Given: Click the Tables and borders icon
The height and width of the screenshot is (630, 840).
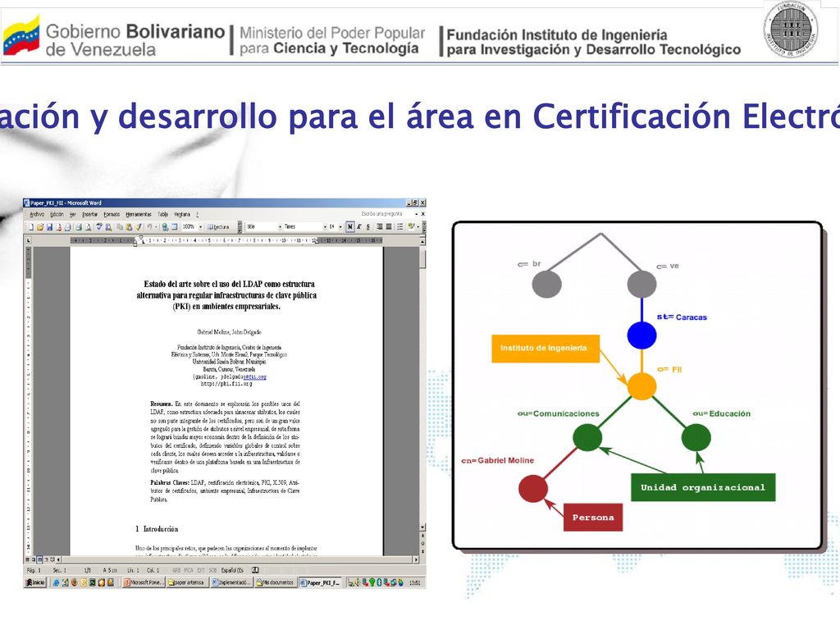Looking at the screenshot, I should [174, 227].
